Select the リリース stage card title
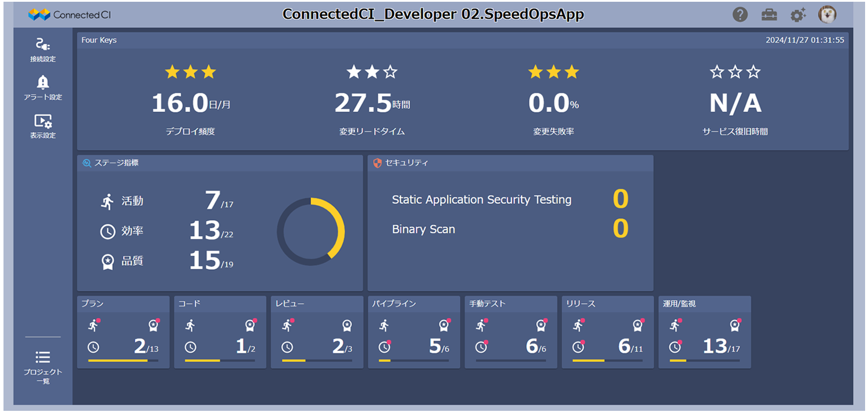Image resolution: width=868 pixels, height=412 pixels. click(x=580, y=304)
